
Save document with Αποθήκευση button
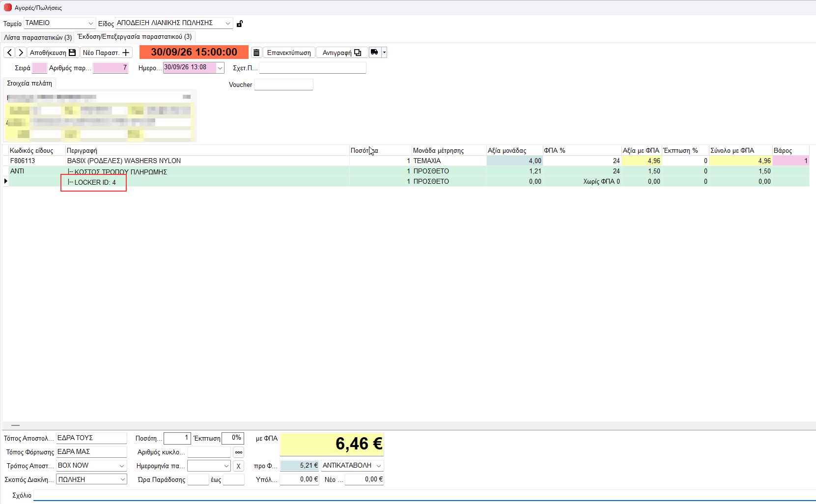(x=53, y=53)
